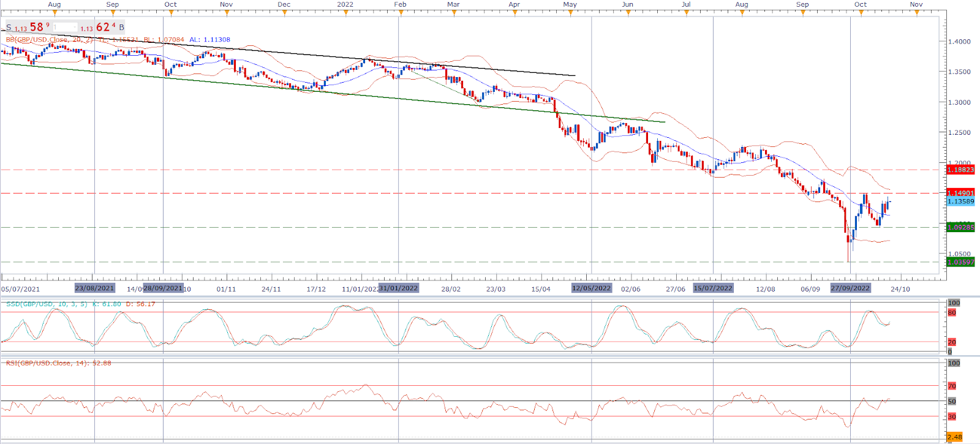The height and width of the screenshot is (444, 980).
Task: Click the 1.0500 value on price axis
Action: click(959, 254)
